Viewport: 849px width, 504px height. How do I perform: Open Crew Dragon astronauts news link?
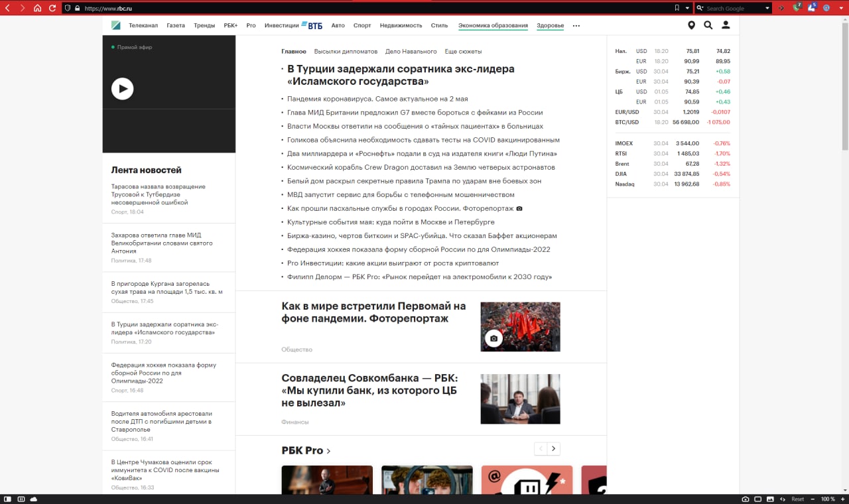(421, 167)
